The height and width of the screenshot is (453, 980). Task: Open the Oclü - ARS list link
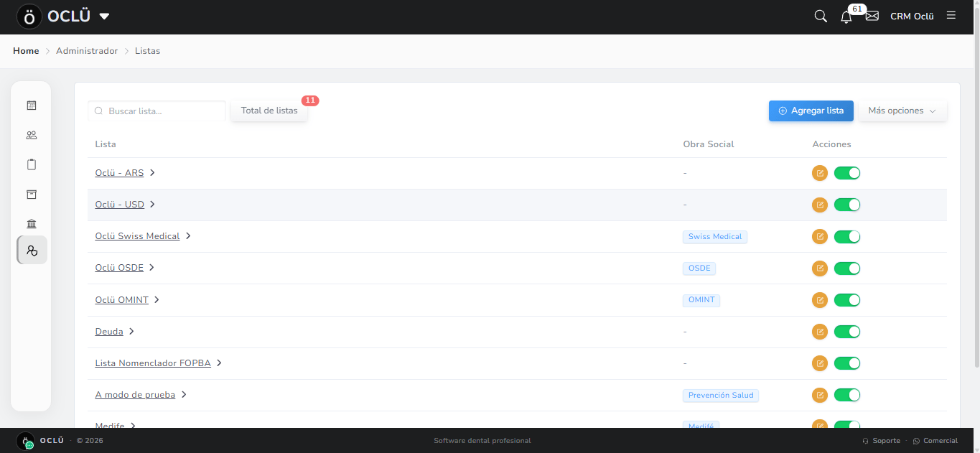(119, 173)
